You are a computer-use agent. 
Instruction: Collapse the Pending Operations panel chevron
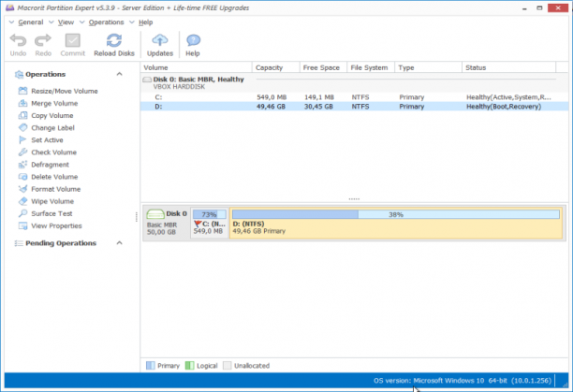pos(119,243)
